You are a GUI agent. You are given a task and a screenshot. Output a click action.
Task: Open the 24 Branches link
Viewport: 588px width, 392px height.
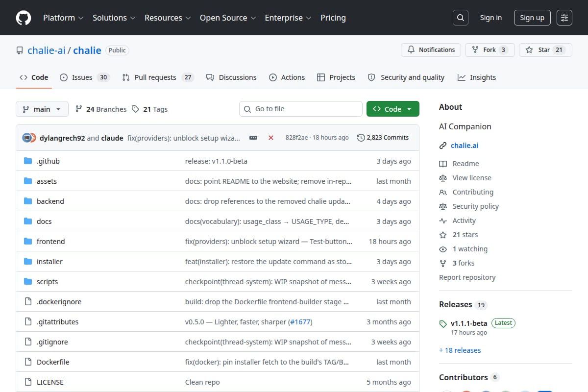101,109
